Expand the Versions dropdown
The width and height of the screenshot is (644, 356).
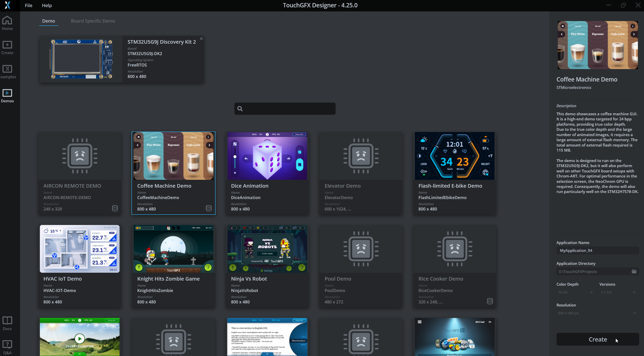618,292
